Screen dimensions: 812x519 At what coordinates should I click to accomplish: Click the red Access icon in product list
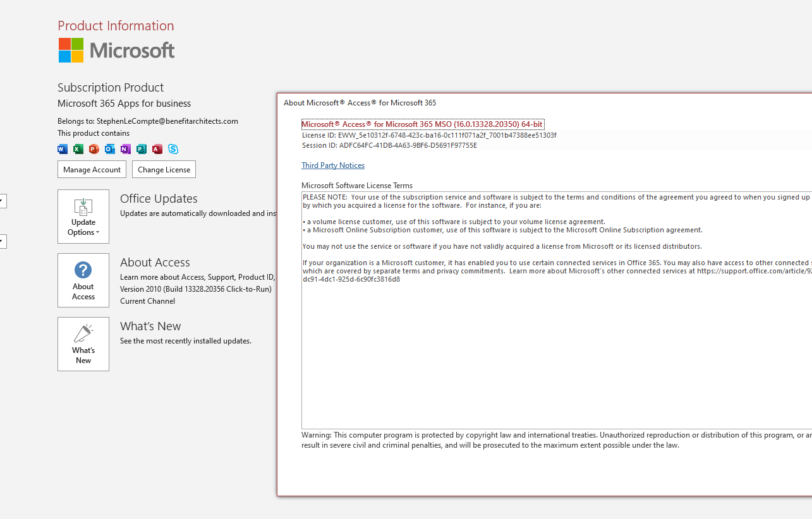[157, 149]
